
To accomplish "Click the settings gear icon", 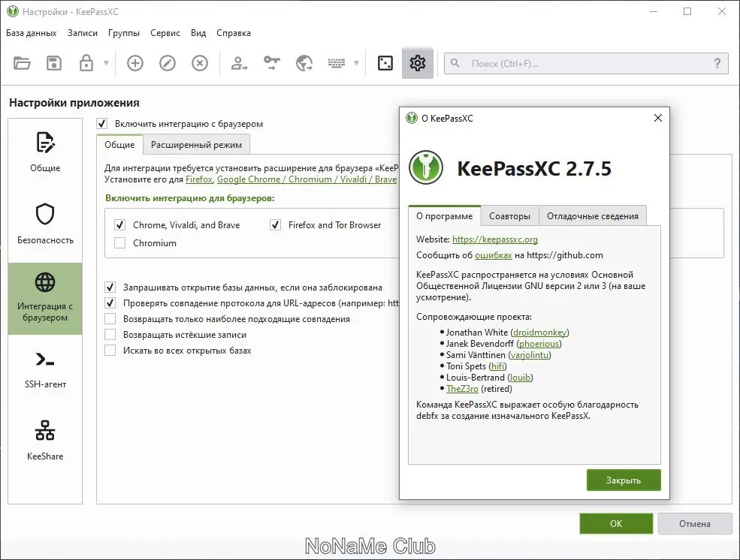I will [x=418, y=63].
